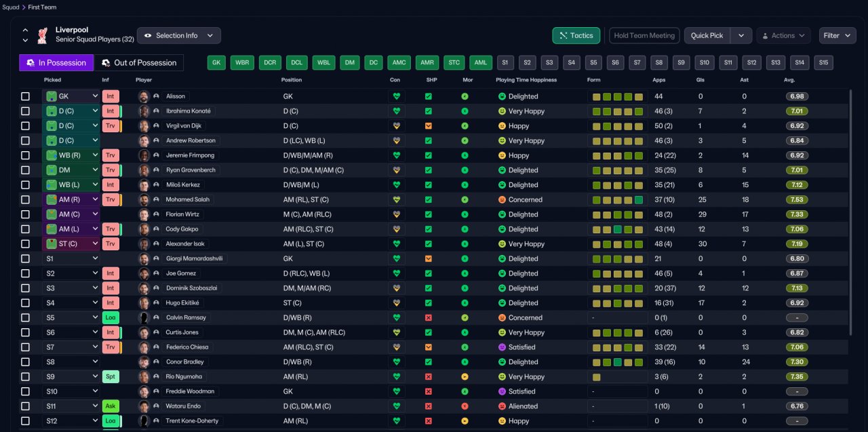Check the box for Conor Bradley

25,362
